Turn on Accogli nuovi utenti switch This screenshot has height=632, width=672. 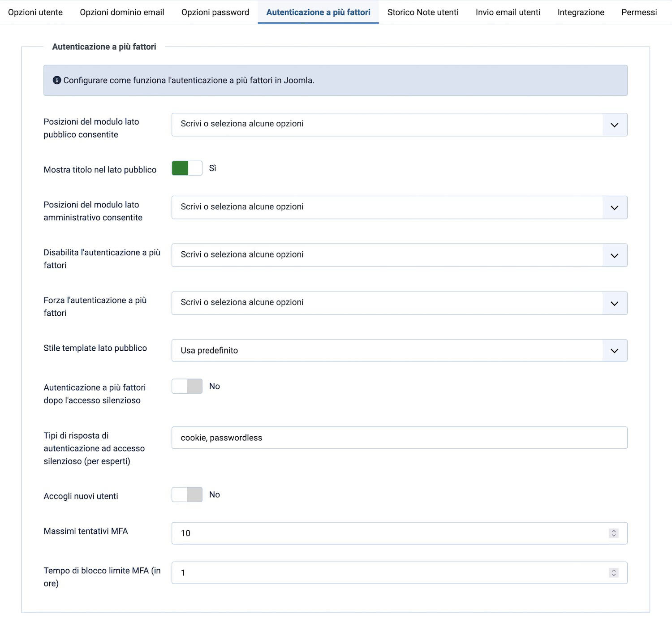tap(187, 494)
